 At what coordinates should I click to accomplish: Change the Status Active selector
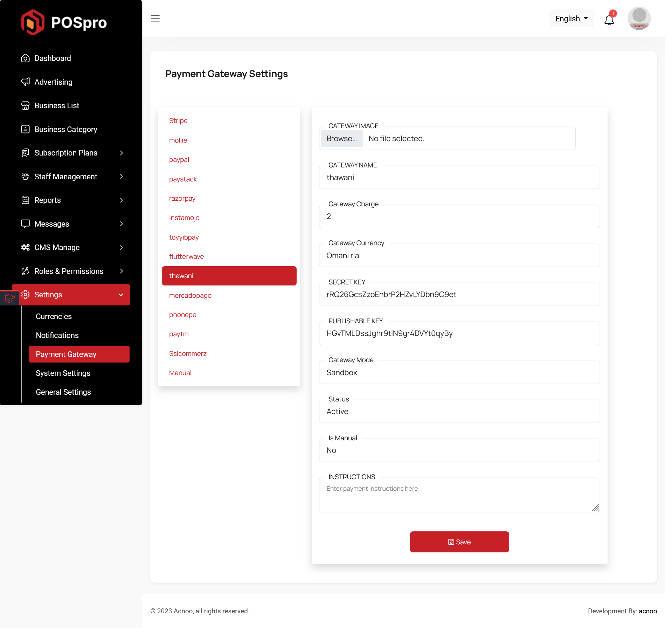point(459,411)
